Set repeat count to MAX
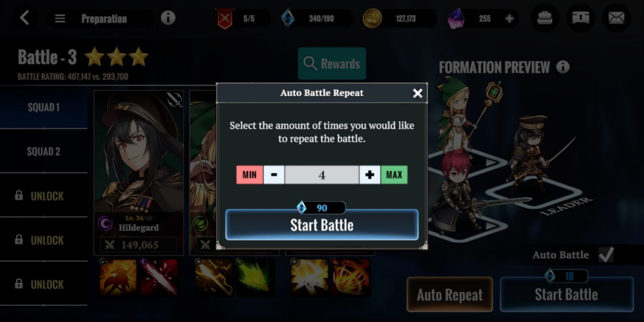Image resolution: width=644 pixels, height=322 pixels. coord(394,175)
